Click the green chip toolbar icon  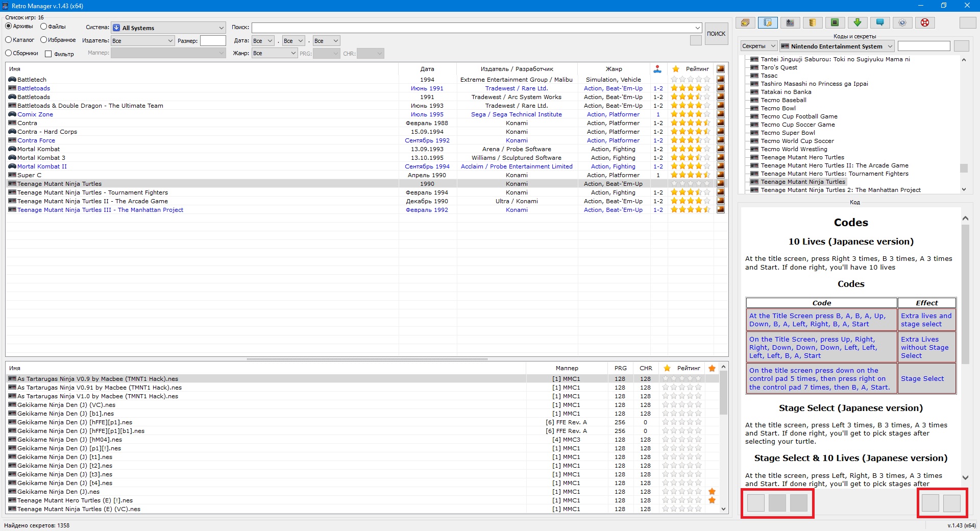[x=835, y=22]
